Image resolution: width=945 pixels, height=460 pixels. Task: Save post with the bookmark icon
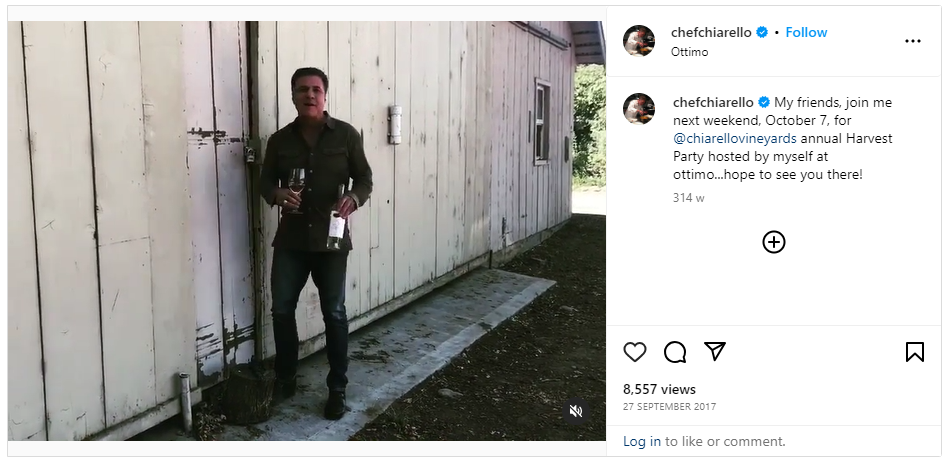[x=914, y=351]
